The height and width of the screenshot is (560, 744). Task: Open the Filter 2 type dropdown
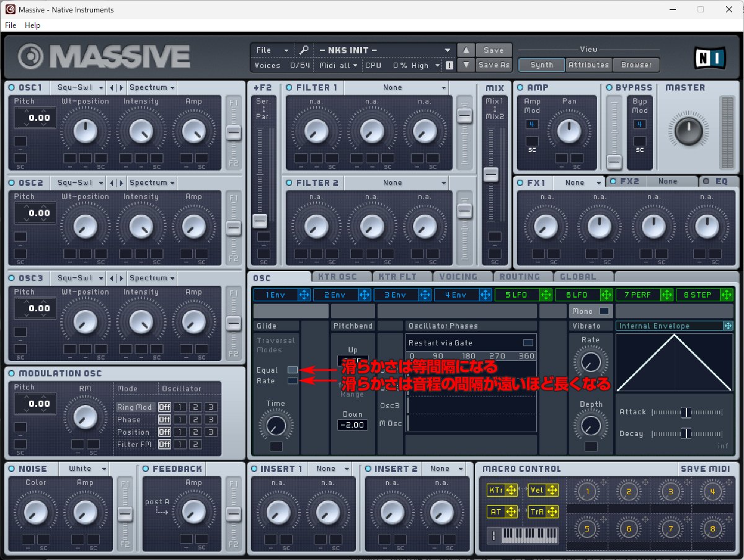(396, 183)
